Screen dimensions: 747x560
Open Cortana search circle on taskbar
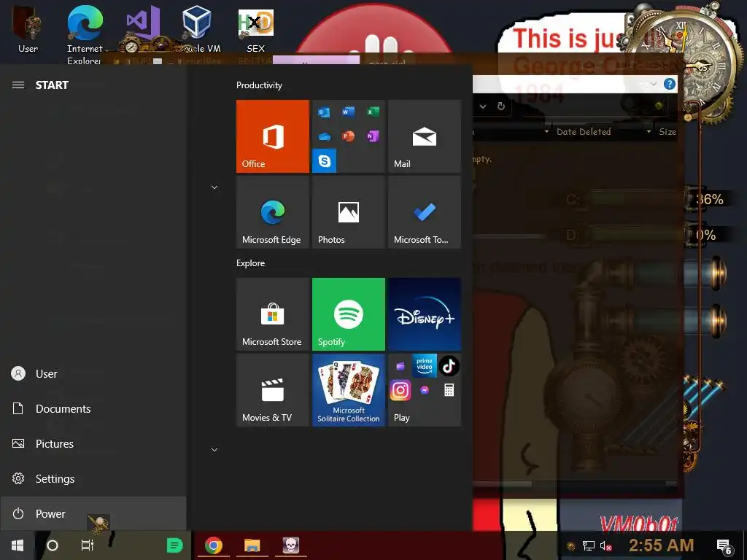[53, 545]
